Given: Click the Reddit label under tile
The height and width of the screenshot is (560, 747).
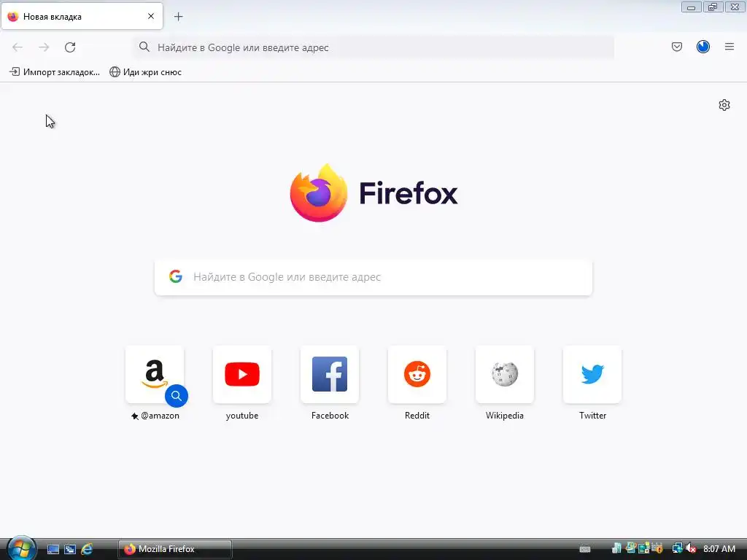Looking at the screenshot, I should tap(417, 416).
